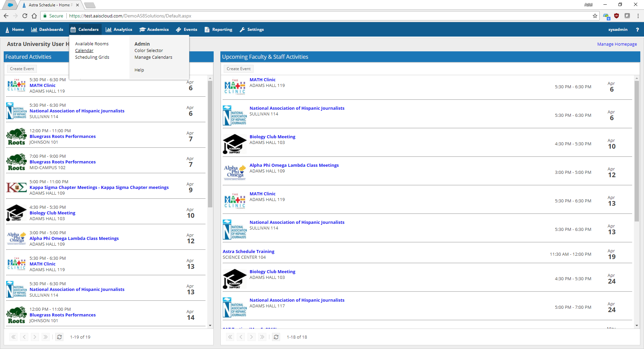Click scroll-down arrow in Featured Activities list
Screen dimensions: 644x349
pyautogui.click(x=210, y=325)
